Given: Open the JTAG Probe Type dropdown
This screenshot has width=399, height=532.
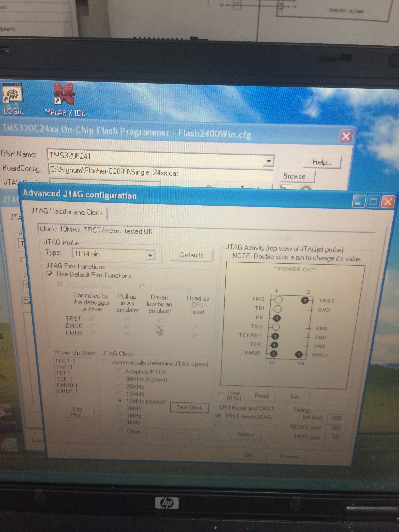Looking at the screenshot, I should 150,255.
